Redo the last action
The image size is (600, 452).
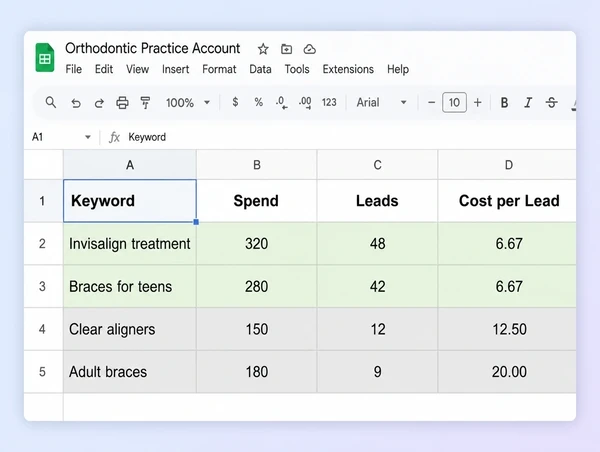pyautogui.click(x=99, y=103)
